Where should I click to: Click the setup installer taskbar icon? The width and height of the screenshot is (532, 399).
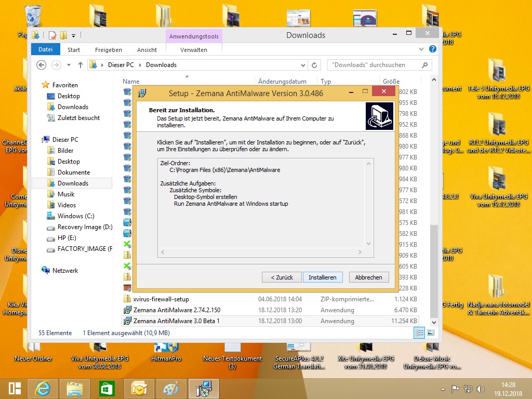[204, 389]
